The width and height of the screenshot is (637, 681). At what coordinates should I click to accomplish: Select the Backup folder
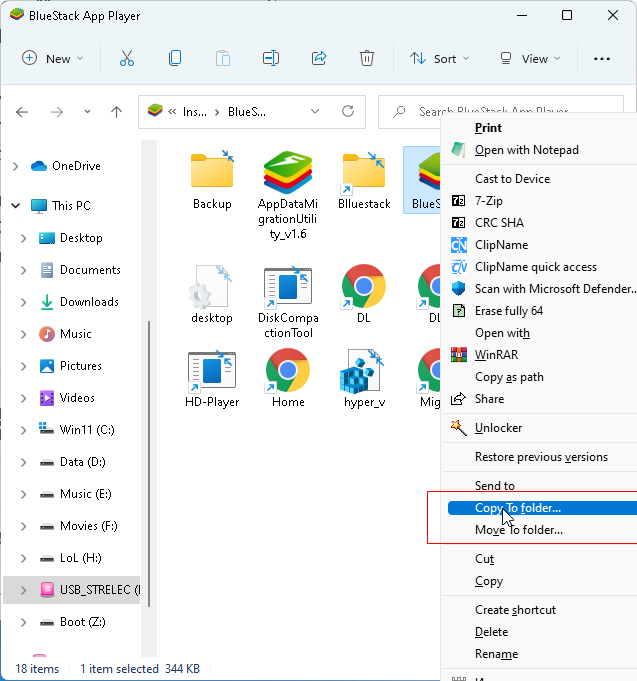point(212,180)
